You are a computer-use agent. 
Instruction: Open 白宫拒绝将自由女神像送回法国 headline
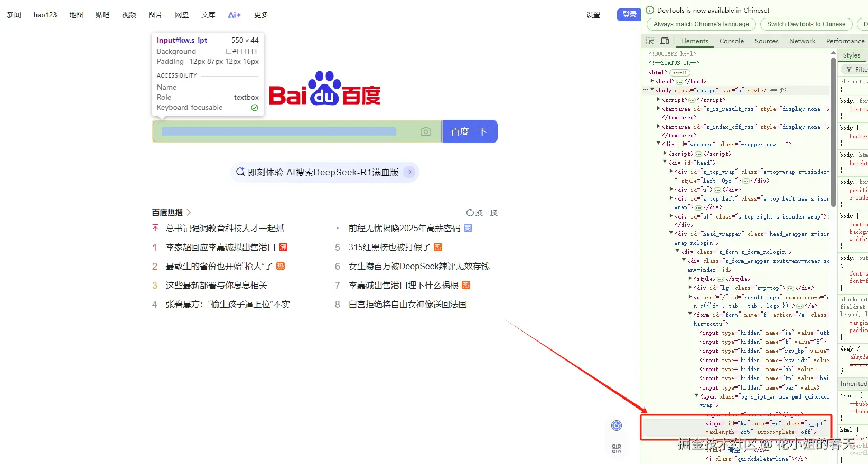(x=407, y=304)
